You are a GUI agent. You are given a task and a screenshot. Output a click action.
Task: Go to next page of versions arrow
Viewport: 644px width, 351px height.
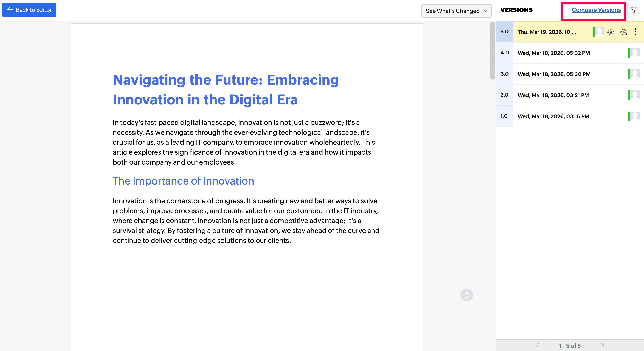click(602, 346)
